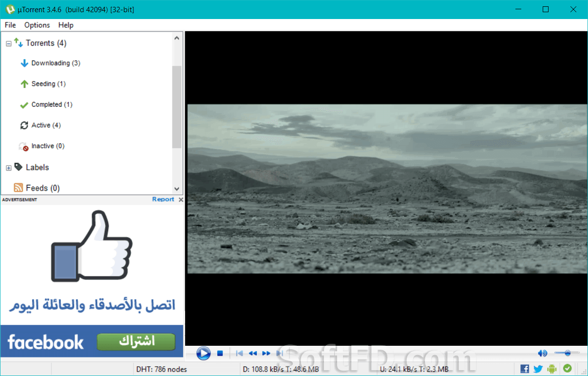Click the green Completed checkmark icon
This screenshot has height=376, width=588.
point(24,105)
